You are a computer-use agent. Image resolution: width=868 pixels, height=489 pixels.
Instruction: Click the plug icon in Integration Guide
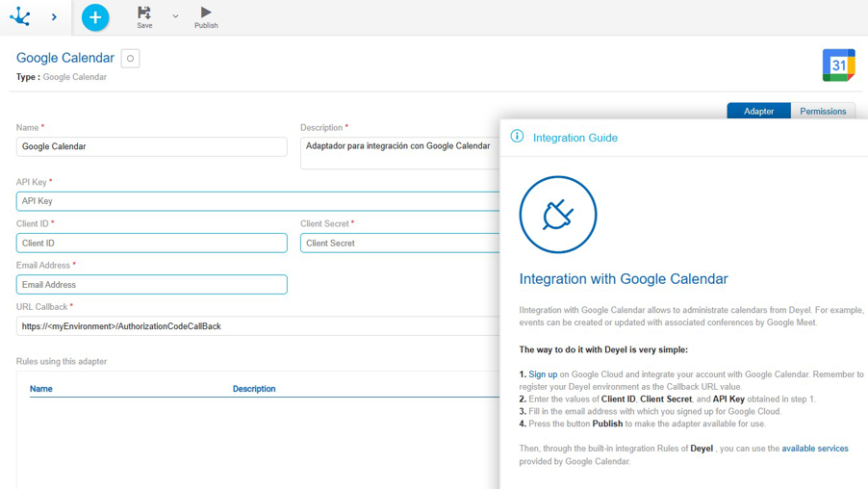558,215
